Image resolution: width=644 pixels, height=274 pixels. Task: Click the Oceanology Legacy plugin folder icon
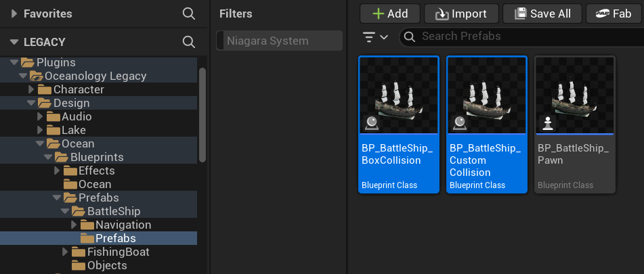[x=36, y=76]
